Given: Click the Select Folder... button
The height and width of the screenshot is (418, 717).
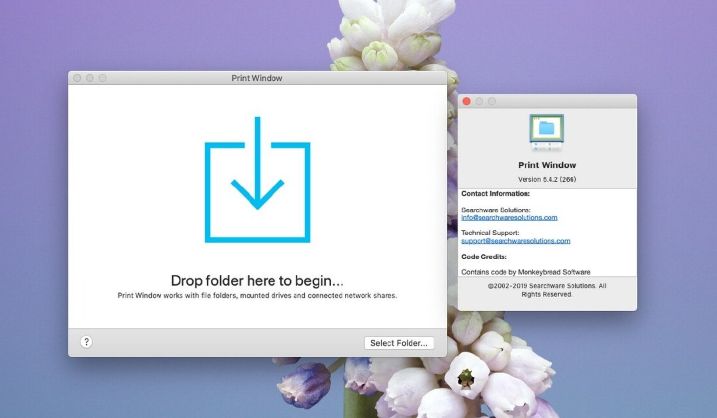Looking at the screenshot, I should tap(399, 343).
